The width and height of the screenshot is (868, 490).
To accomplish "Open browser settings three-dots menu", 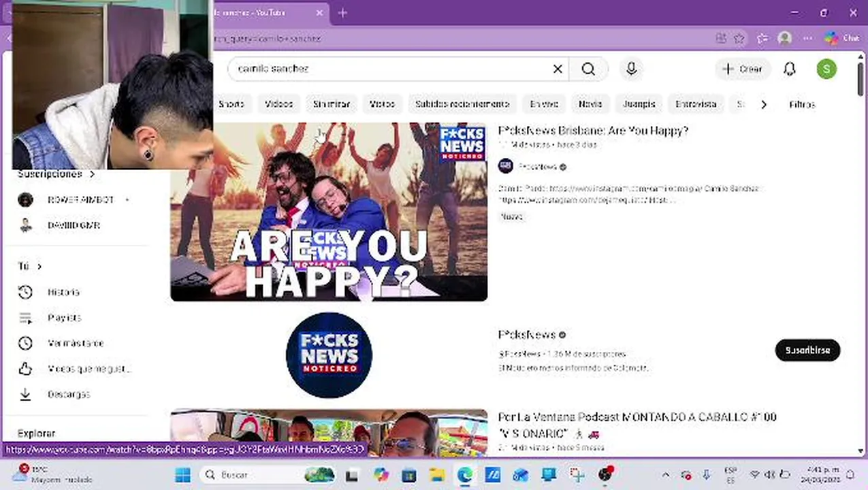I will [x=808, y=39].
